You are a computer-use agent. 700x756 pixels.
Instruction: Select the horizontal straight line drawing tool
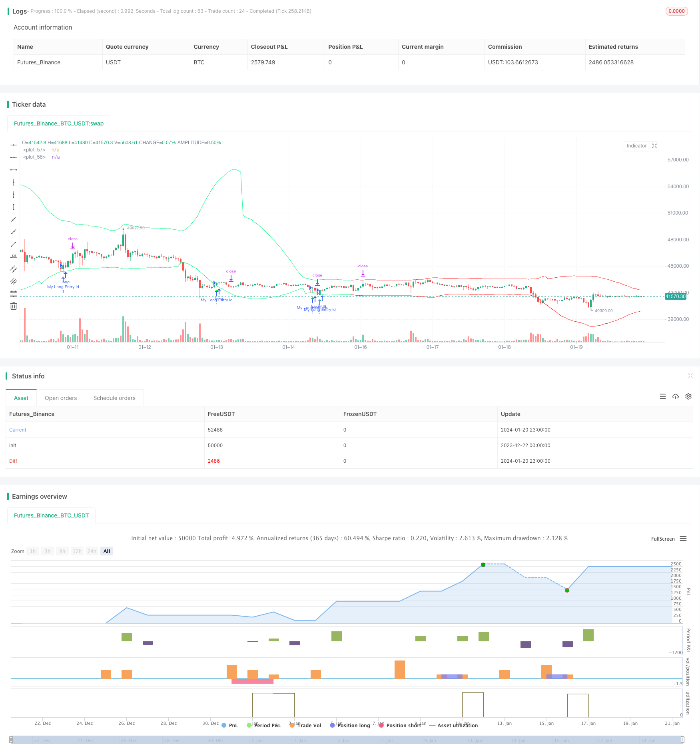tap(14, 145)
